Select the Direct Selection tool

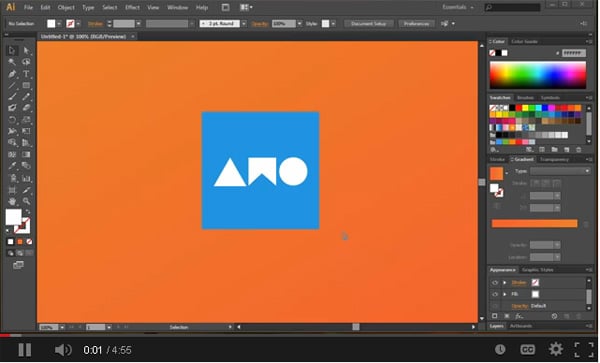(x=26, y=50)
